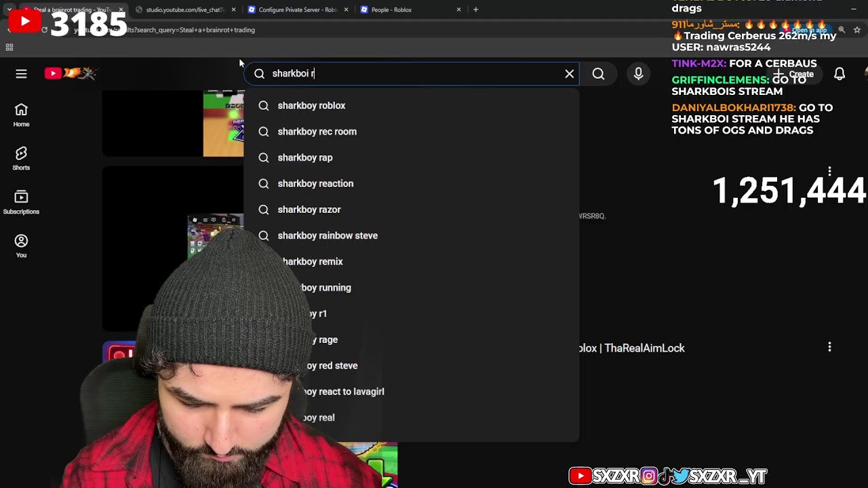Select suggestion 'sharkboy rec room'
The height and width of the screenshot is (488, 868).
[x=411, y=131]
